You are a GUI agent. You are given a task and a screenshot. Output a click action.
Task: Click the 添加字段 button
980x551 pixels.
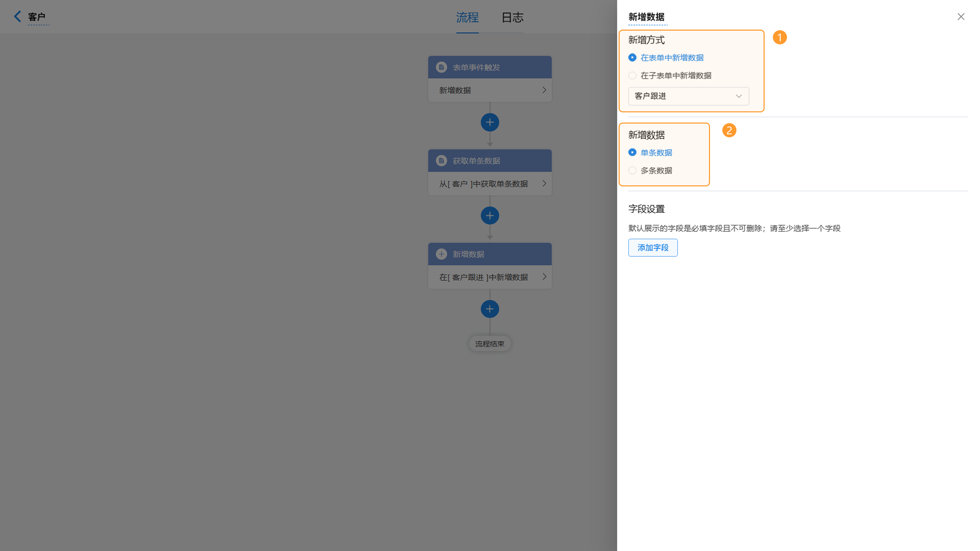coord(653,248)
